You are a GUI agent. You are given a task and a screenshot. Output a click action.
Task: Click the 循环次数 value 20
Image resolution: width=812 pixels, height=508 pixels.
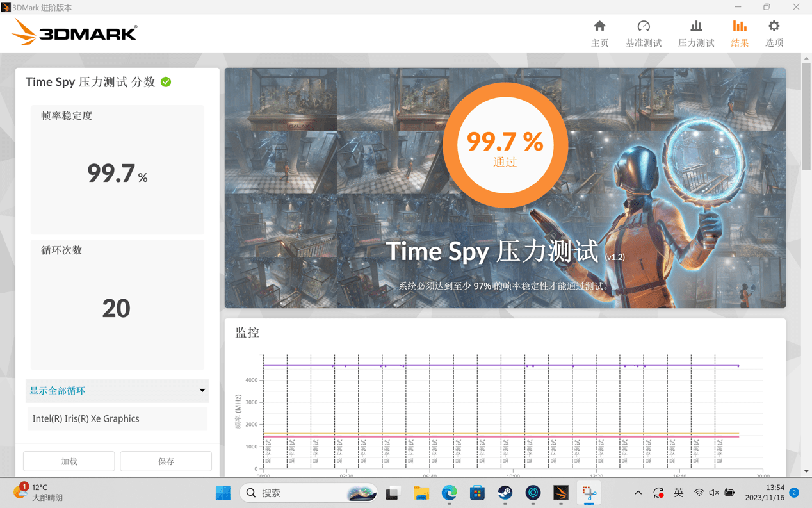(x=116, y=309)
